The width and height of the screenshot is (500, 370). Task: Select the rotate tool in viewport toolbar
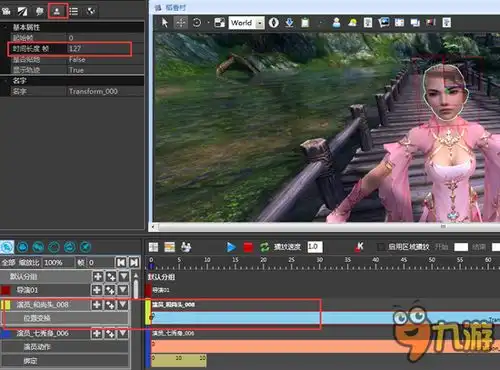point(197,23)
